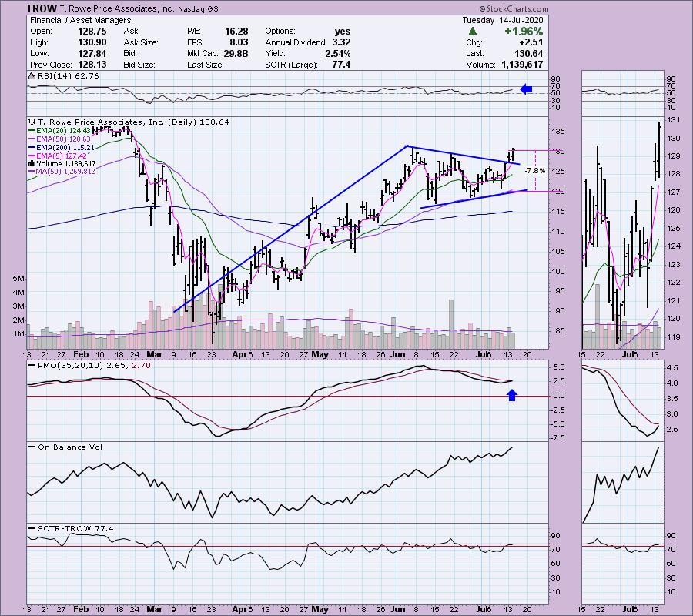Click the 4.5 label on zoomed PMO axis
693x616 pixels.
[x=671, y=367]
